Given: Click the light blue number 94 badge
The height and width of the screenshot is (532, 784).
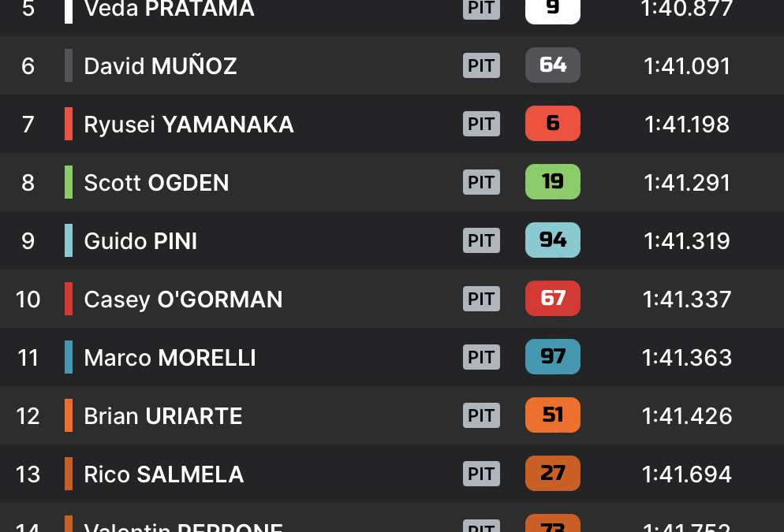Looking at the screenshot, I should point(552,240).
